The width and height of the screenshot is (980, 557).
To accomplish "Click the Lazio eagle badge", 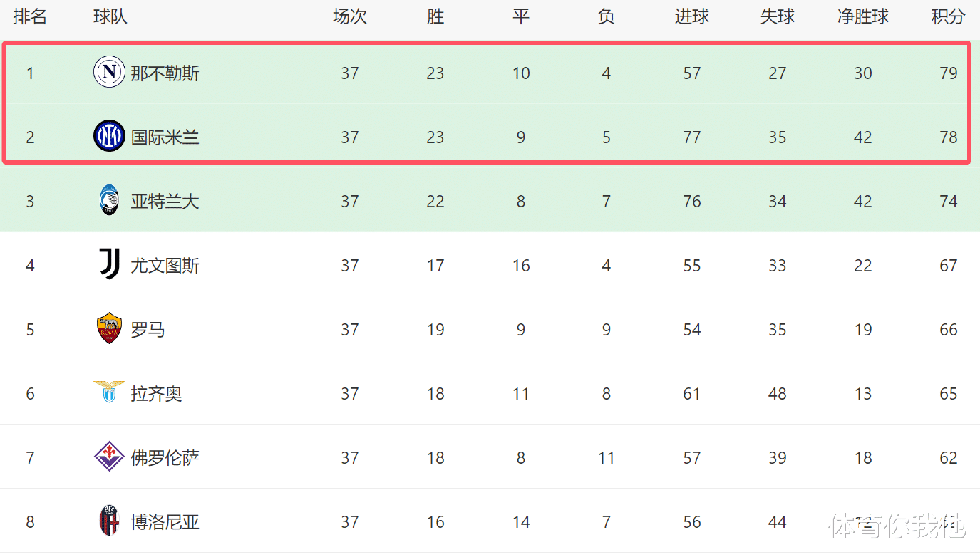I will tap(109, 392).
